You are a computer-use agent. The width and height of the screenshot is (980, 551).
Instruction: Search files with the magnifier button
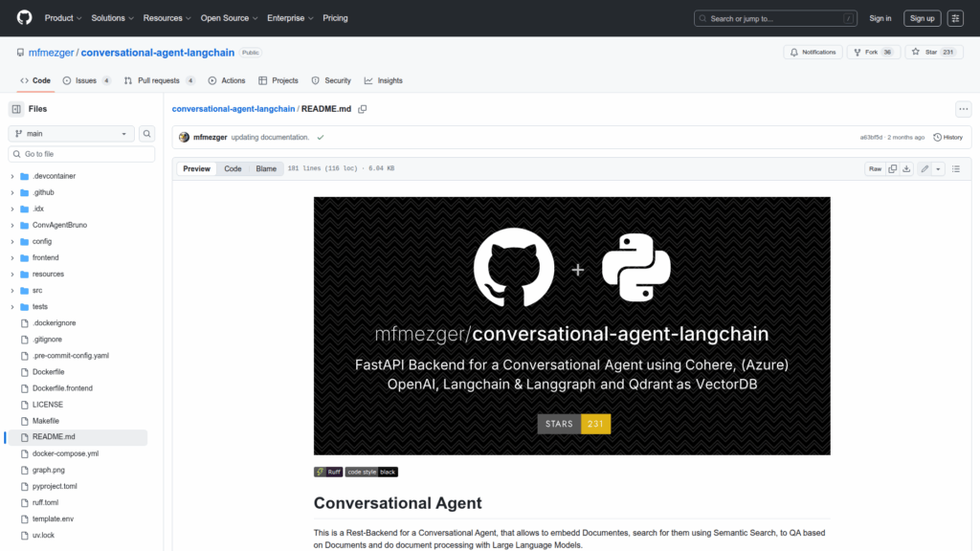146,134
